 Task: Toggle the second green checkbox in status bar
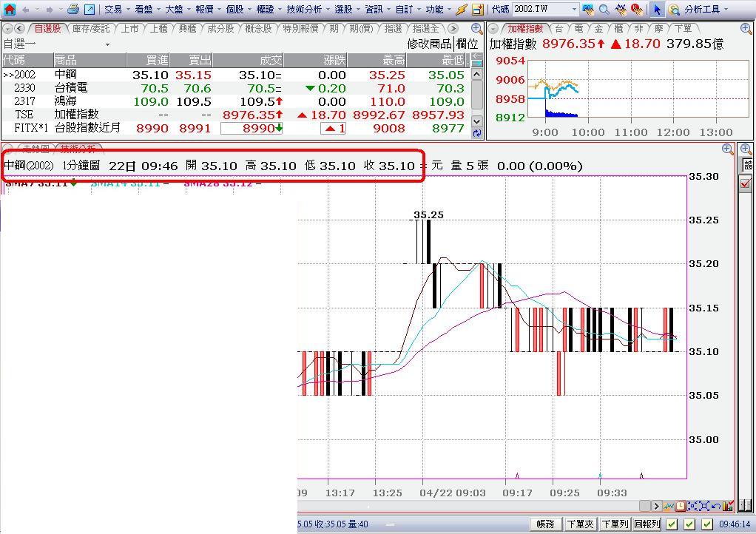tap(689, 524)
